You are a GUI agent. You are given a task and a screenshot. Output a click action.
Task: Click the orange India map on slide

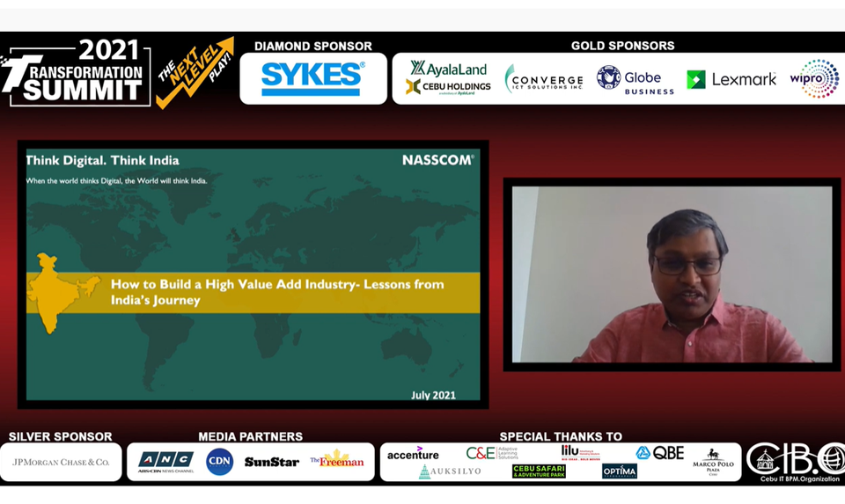coord(63,294)
